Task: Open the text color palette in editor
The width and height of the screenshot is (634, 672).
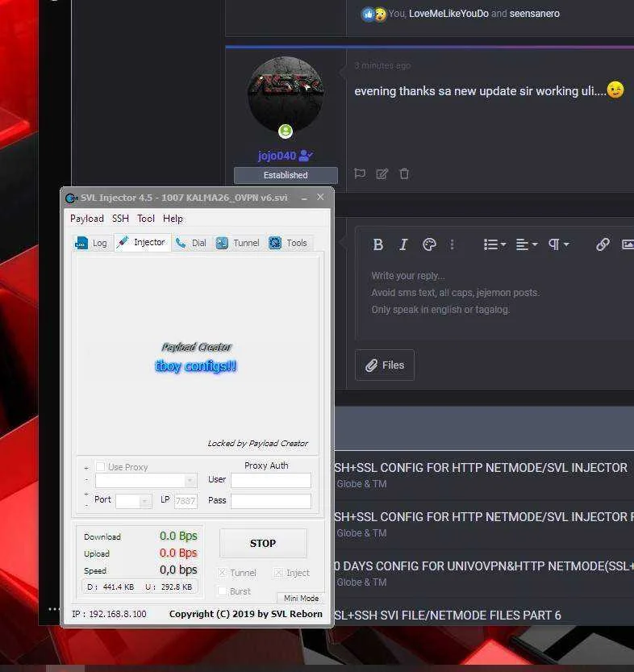Action: point(429,244)
